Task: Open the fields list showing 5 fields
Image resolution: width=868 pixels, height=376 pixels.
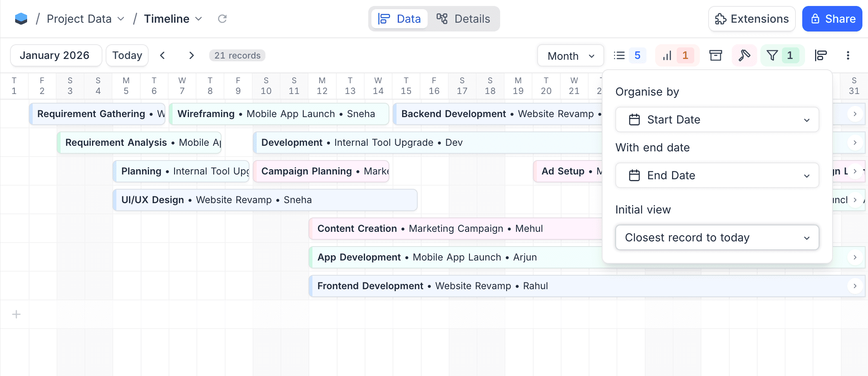Action: click(x=628, y=55)
